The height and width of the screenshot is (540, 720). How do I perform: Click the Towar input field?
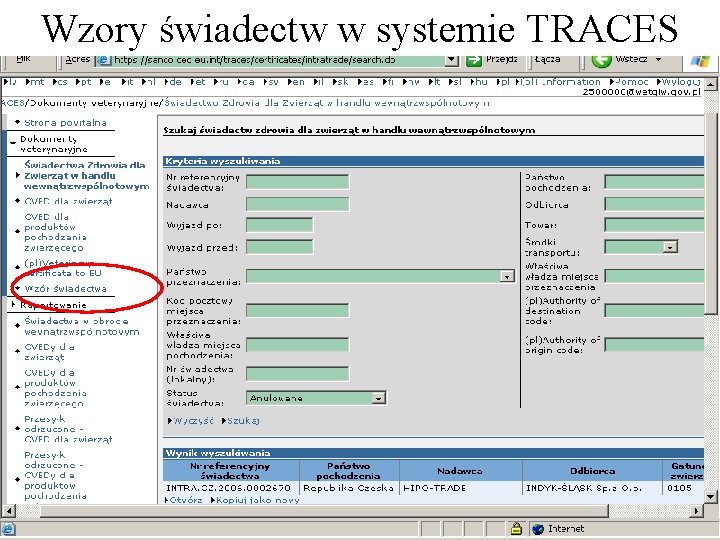(655, 225)
